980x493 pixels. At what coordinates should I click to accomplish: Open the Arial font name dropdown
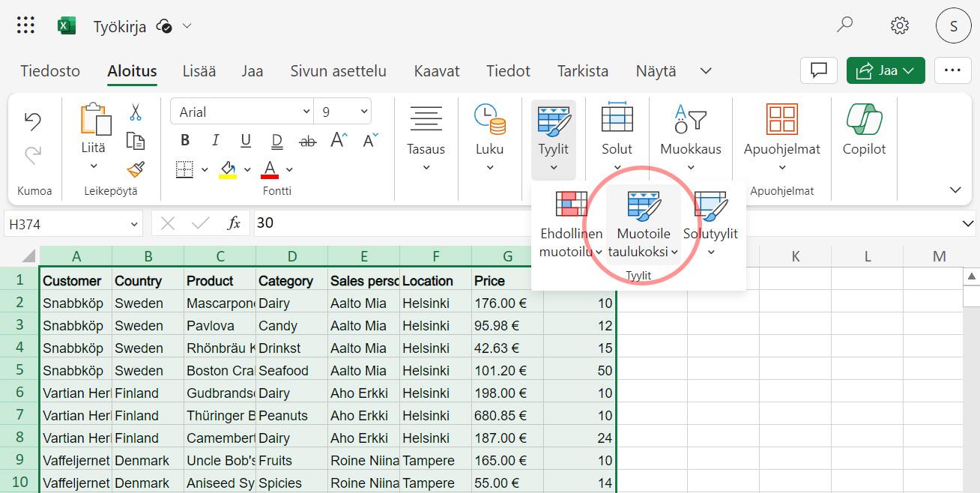(x=243, y=112)
